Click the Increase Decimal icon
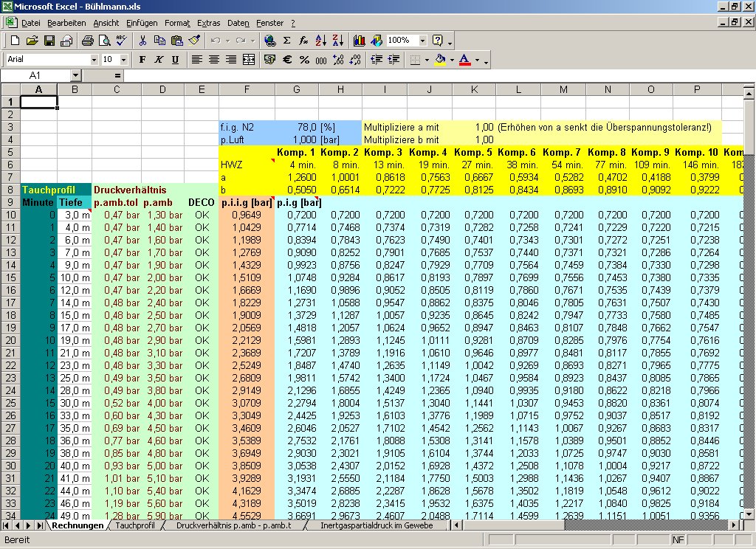 [338, 60]
